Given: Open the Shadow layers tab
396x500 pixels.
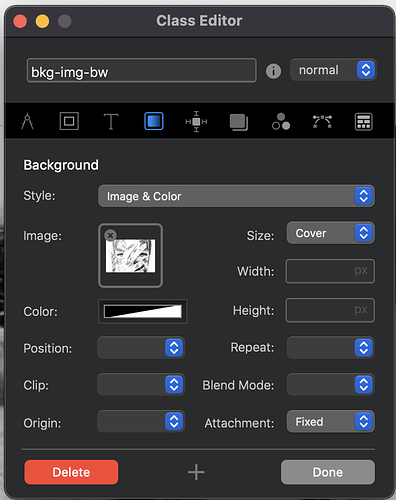Looking at the screenshot, I should (x=239, y=122).
